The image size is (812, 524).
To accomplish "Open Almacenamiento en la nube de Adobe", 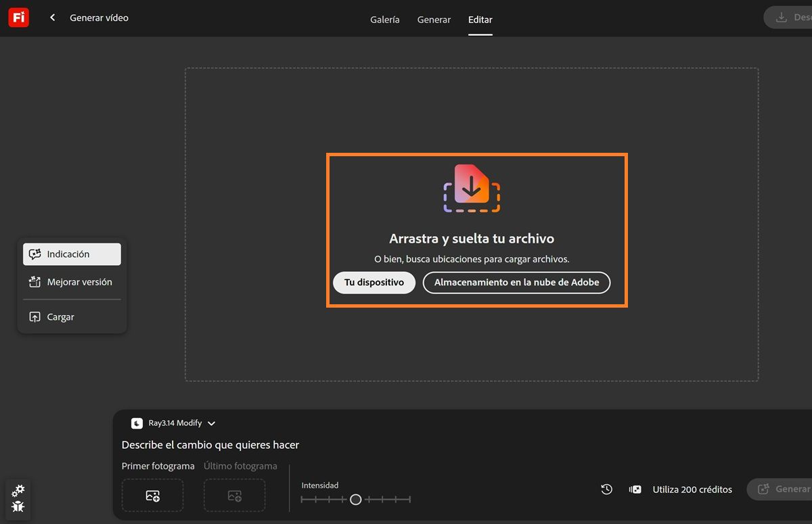I will coord(516,282).
